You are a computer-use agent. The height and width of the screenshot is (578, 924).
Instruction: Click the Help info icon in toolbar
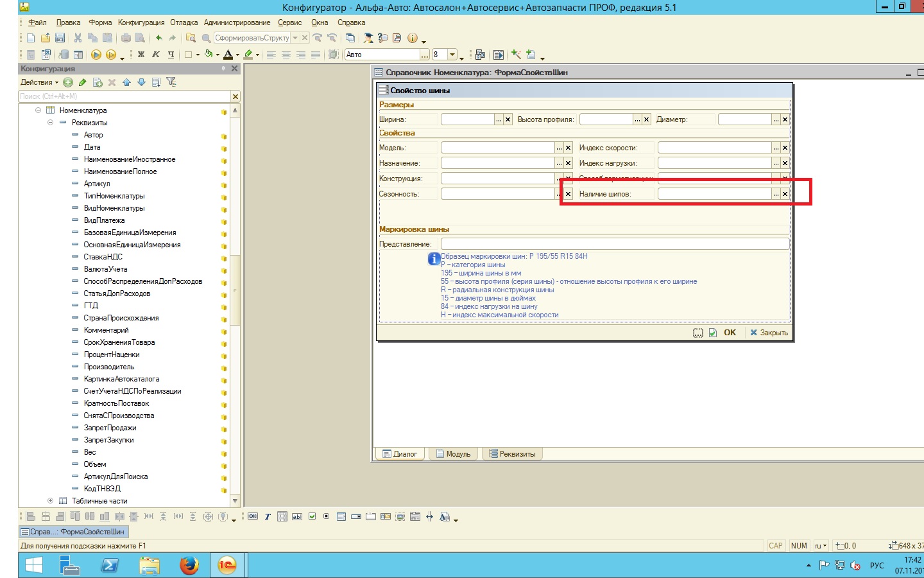(x=413, y=38)
